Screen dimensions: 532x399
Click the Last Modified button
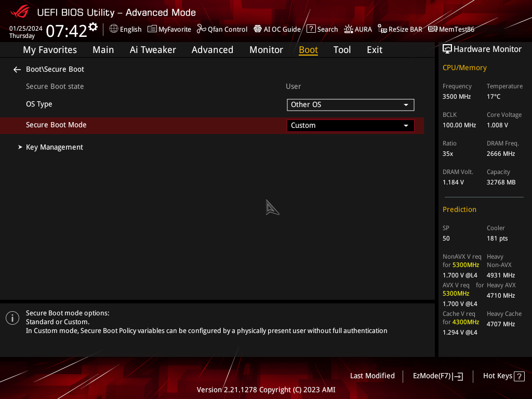372,376
